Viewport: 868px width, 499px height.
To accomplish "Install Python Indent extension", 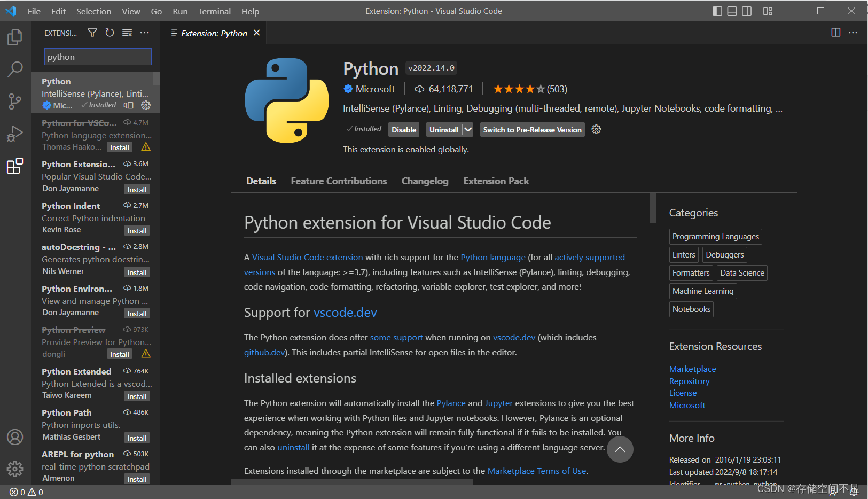I will pyautogui.click(x=137, y=231).
